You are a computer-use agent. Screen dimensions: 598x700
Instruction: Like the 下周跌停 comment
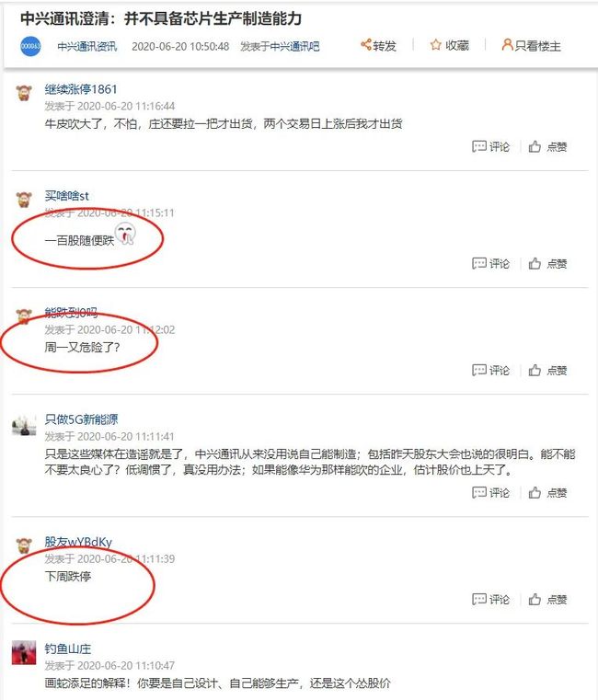[x=547, y=599]
